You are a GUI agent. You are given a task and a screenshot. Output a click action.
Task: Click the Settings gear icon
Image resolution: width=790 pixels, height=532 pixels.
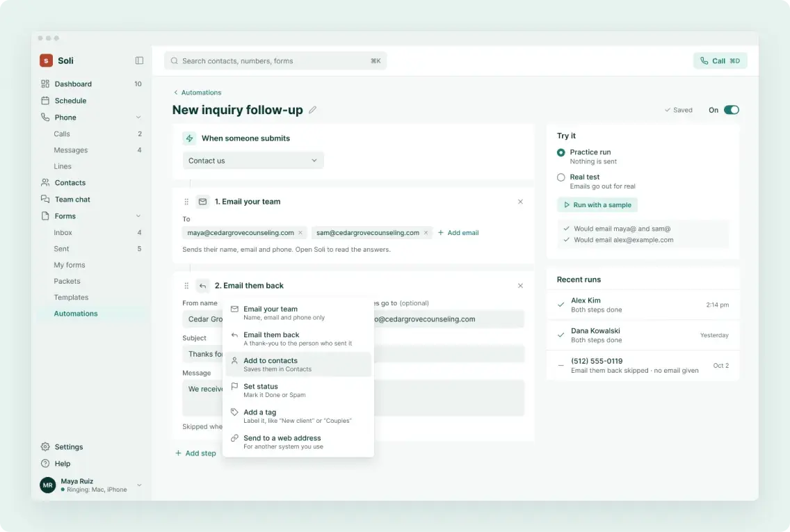click(45, 447)
